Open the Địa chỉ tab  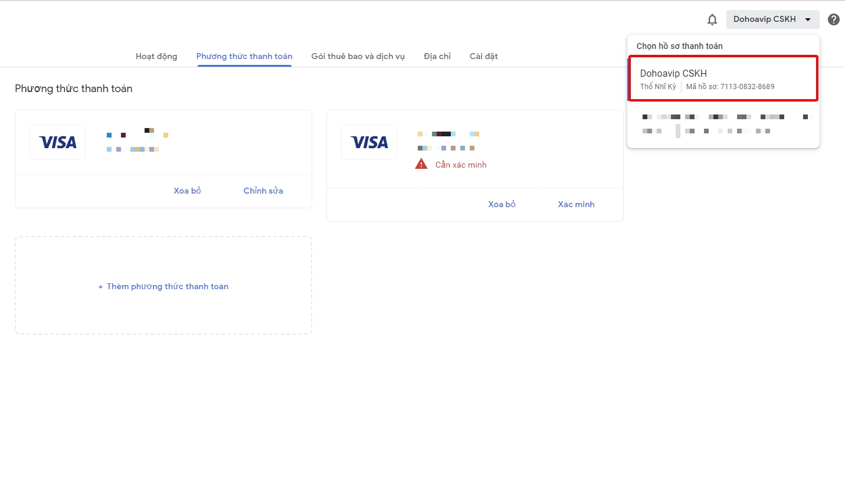tap(437, 56)
